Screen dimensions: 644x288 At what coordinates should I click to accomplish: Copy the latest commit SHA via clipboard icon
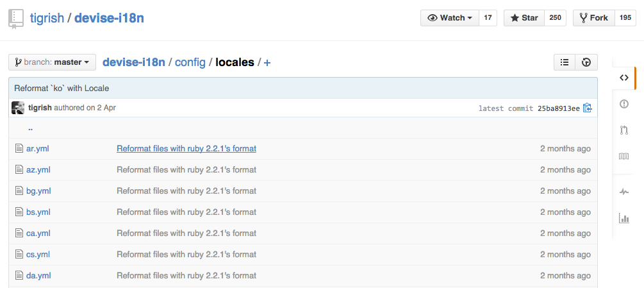[x=588, y=108]
